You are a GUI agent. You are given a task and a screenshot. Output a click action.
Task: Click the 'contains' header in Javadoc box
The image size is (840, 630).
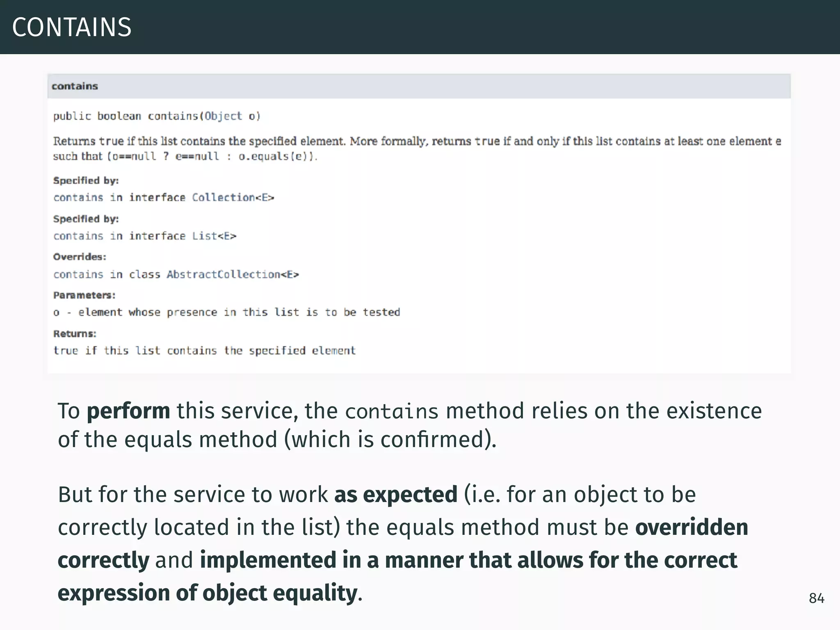[75, 86]
